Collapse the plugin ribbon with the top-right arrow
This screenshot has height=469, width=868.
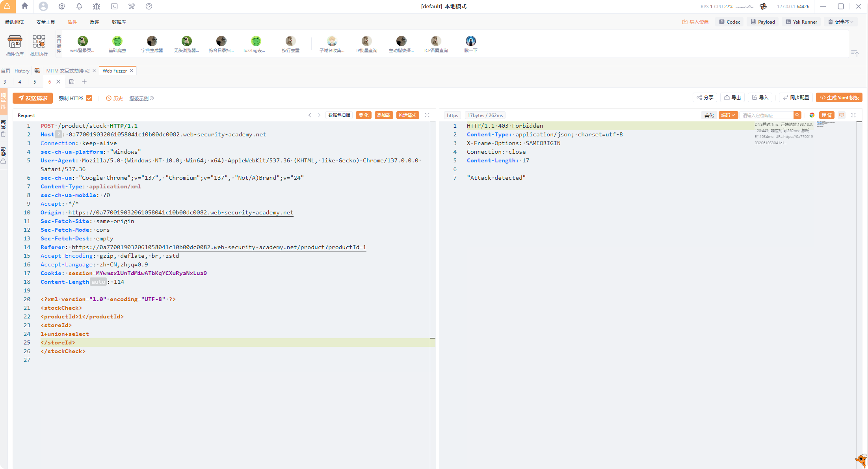pyautogui.click(x=855, y=53)
